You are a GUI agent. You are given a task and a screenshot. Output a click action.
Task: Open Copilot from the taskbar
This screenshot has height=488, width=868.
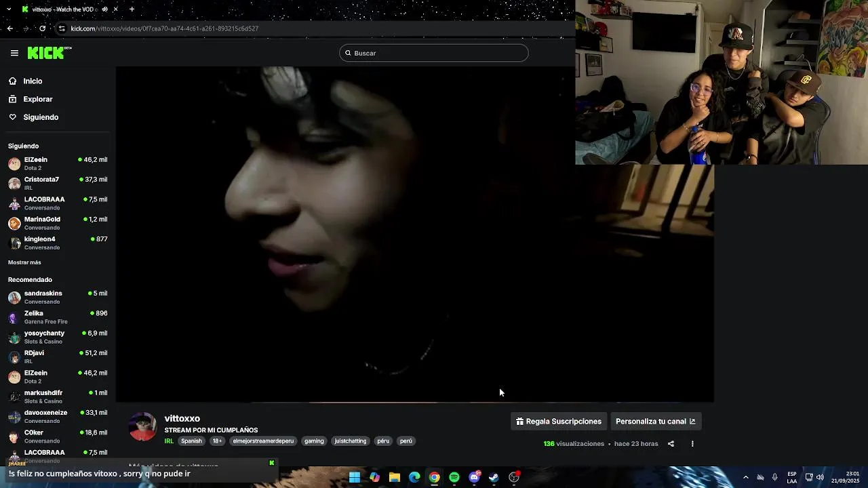[374, 477]
